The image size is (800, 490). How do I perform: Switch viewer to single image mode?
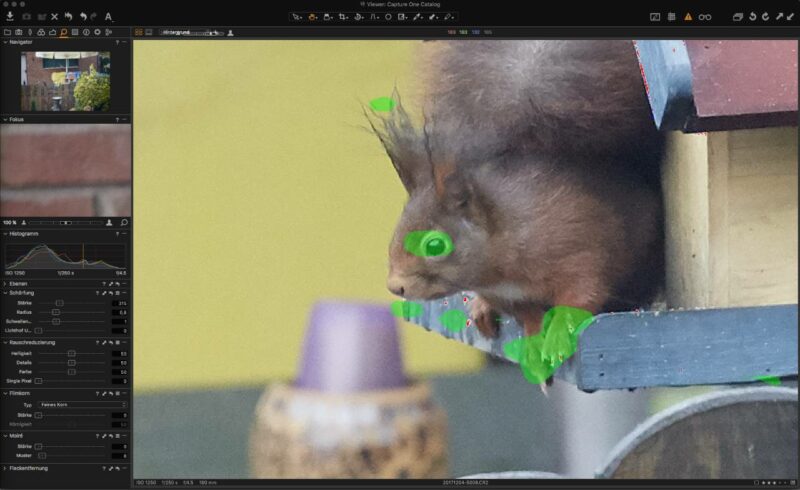[x=149, y=32]
